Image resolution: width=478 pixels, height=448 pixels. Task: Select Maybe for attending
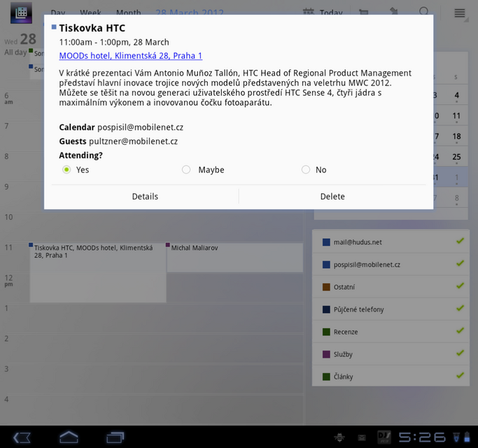coord(186,169)
